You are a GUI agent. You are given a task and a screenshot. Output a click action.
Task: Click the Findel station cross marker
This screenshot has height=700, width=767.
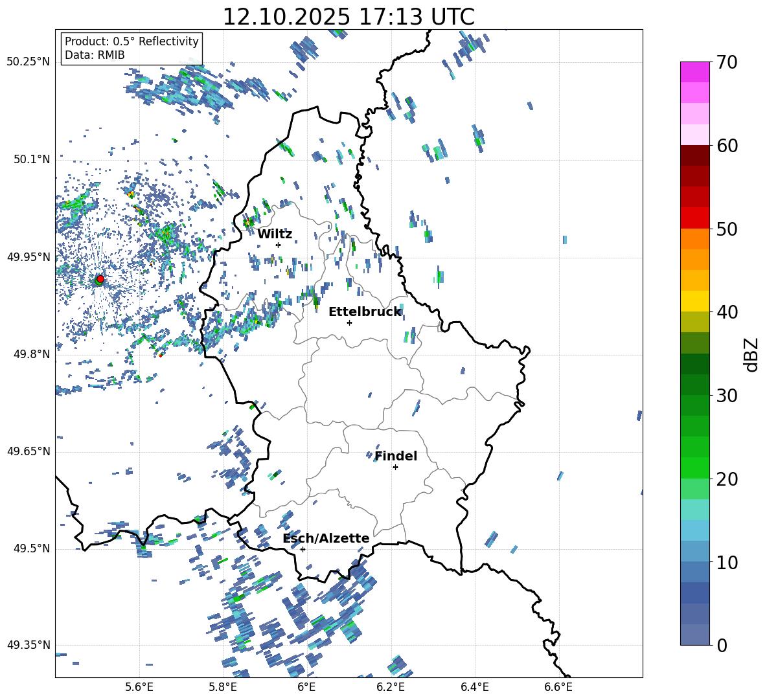395,468
